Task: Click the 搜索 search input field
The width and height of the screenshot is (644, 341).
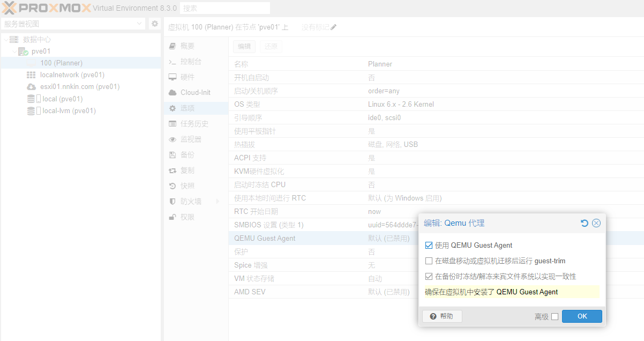Action: tap(224, 9)
